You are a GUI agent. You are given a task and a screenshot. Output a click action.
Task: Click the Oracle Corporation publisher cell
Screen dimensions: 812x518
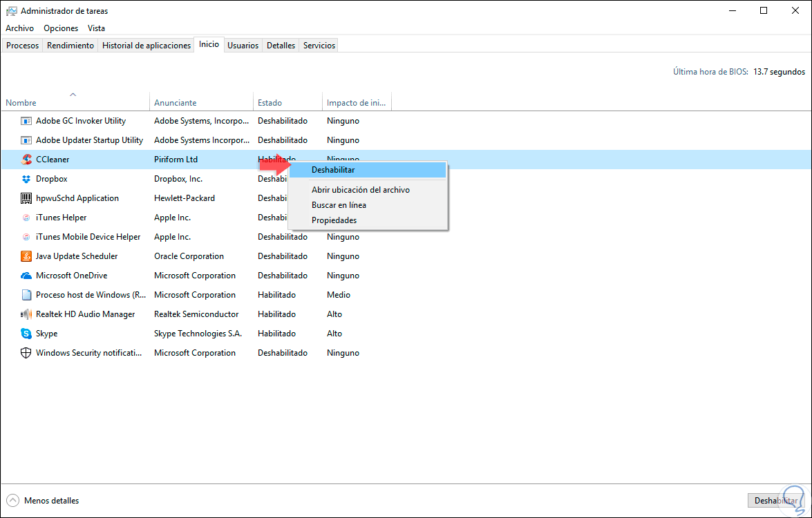(x=189, y=256)
